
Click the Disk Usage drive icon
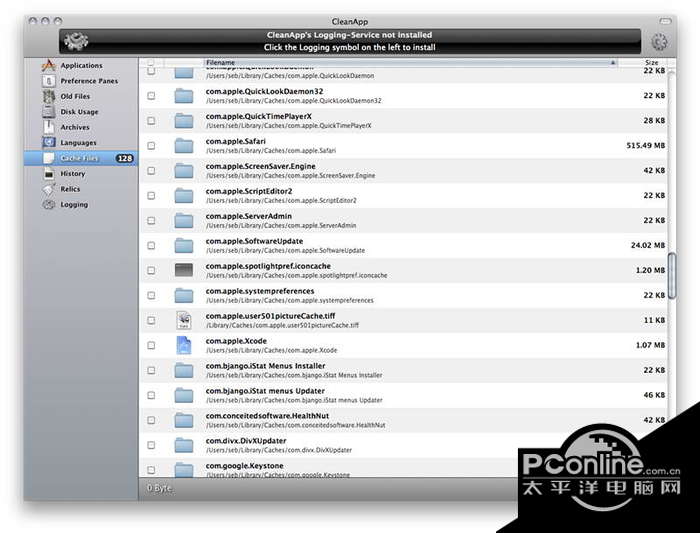[x=48, y=112]
